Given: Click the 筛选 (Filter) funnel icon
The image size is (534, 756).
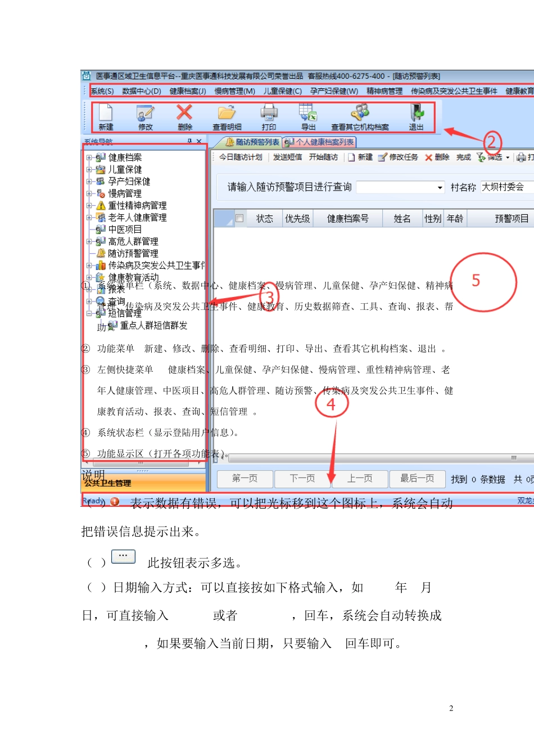Looking at the screenshot, I should [481, 157].
